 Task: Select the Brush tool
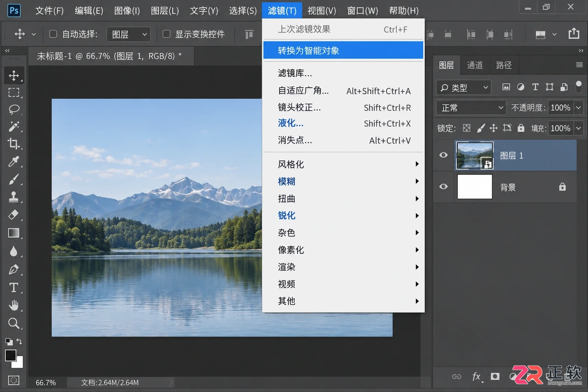coord(14,179)
